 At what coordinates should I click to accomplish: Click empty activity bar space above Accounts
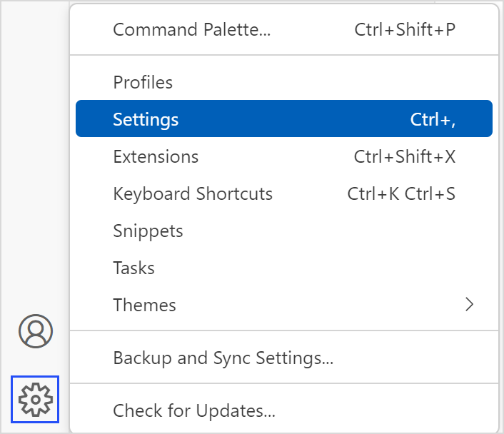point(36,178)
